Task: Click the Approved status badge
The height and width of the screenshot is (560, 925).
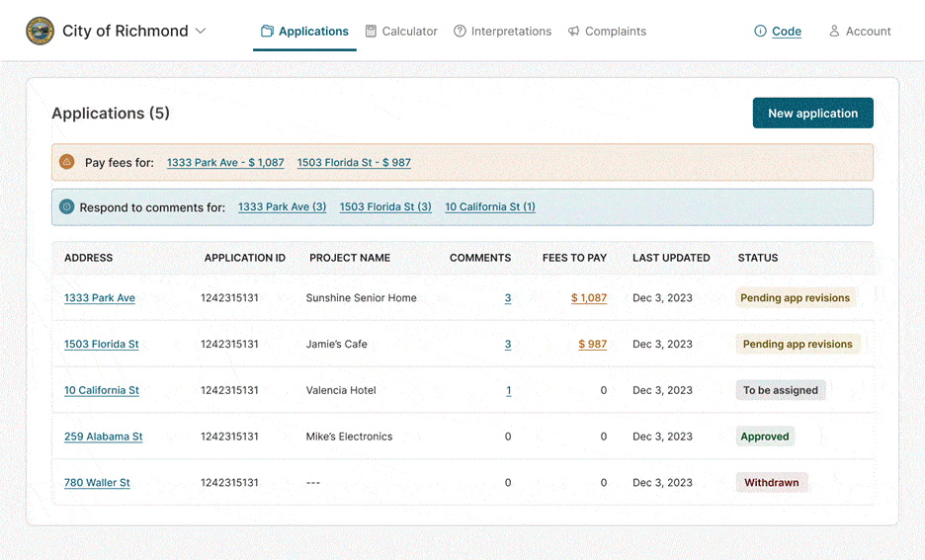Action: pos(765,437)
